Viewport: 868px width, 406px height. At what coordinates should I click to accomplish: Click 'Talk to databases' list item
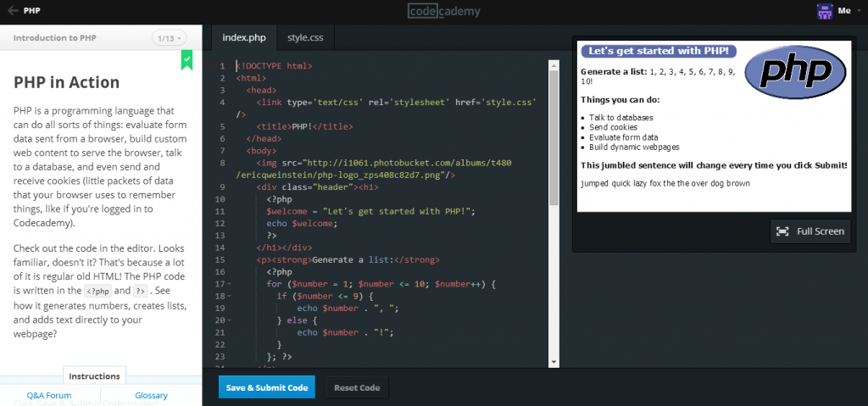click(621, 118)
